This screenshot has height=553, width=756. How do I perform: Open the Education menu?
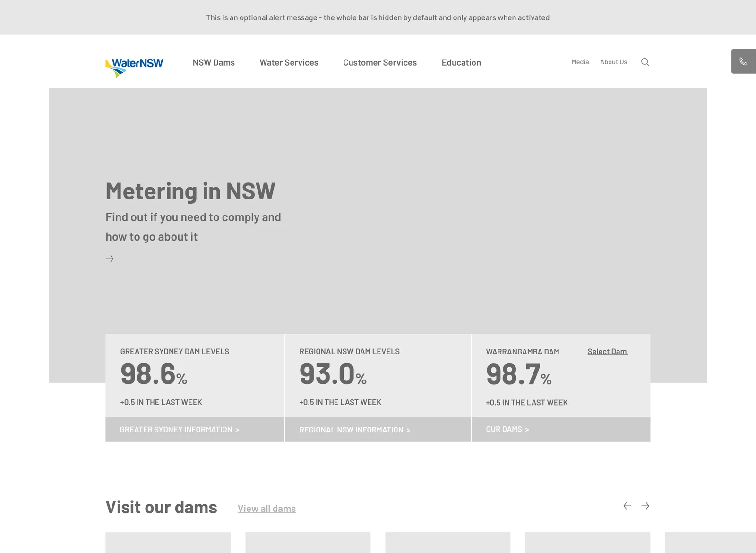[x=461, y=62]
